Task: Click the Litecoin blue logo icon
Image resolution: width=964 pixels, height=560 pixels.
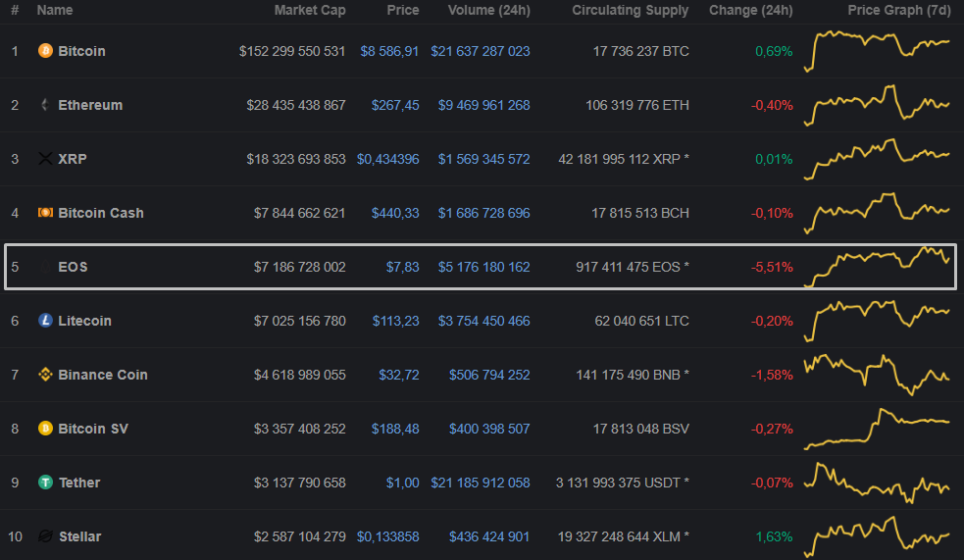Action: pyautogui.click(x=45, y=321)
